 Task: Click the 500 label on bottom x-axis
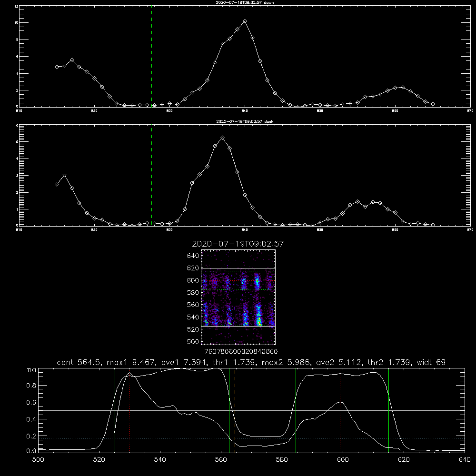pyautogui.click(x=38, y=460)
